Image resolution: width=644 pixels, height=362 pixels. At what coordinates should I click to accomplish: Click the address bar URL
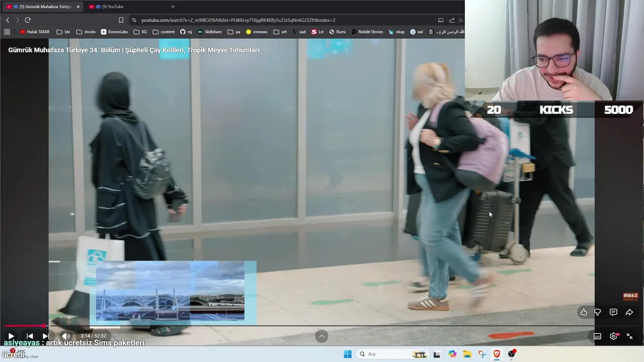click(238, 20)
